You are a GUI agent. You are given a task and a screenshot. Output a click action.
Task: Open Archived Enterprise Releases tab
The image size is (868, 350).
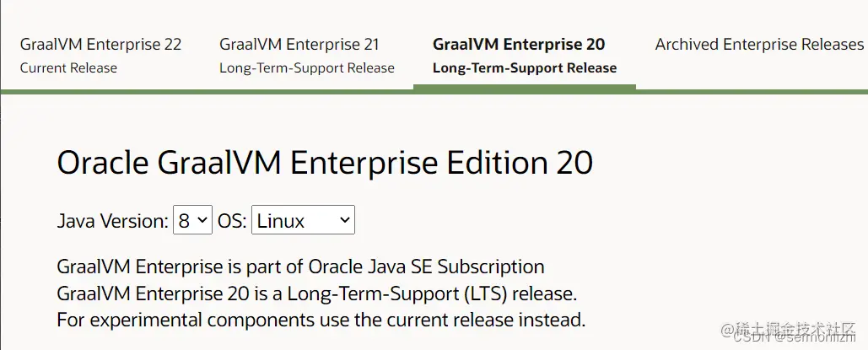759,45
